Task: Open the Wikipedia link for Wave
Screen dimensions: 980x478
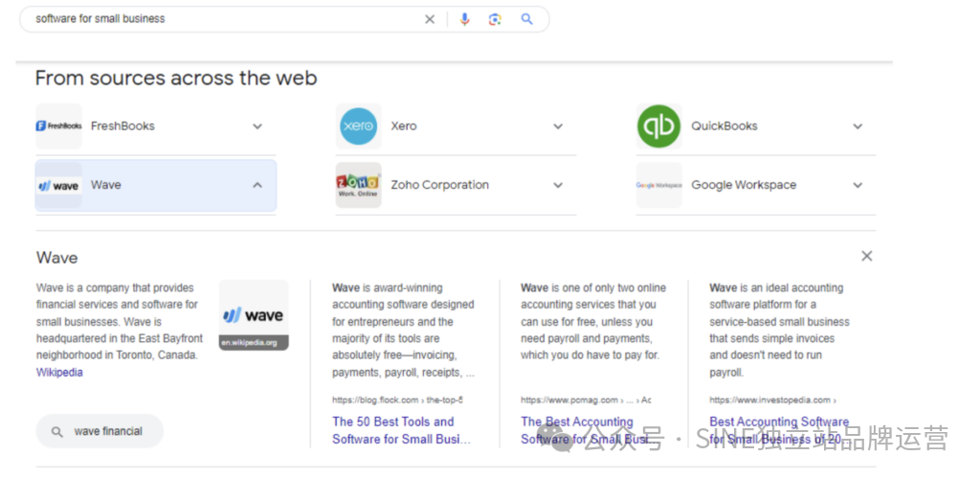Action: [59, 372]
